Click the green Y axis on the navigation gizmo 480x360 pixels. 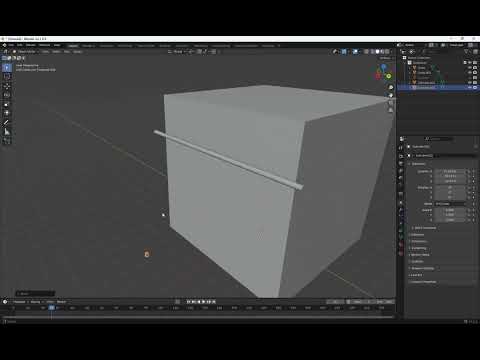tap(389, 76)
